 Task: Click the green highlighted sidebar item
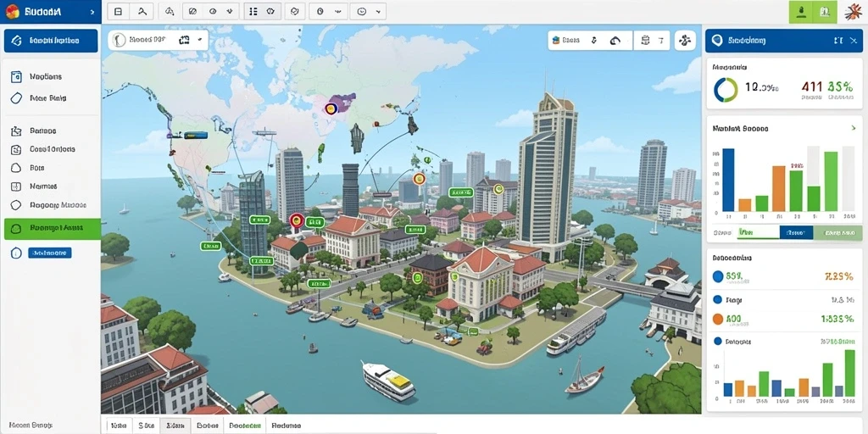pyautogui.click(x=52, y=228)
